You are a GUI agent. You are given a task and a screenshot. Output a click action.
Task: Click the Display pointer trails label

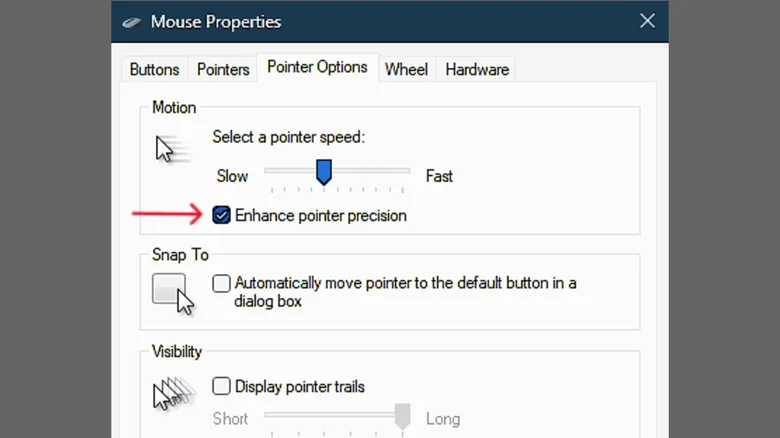tap(299, 387)
